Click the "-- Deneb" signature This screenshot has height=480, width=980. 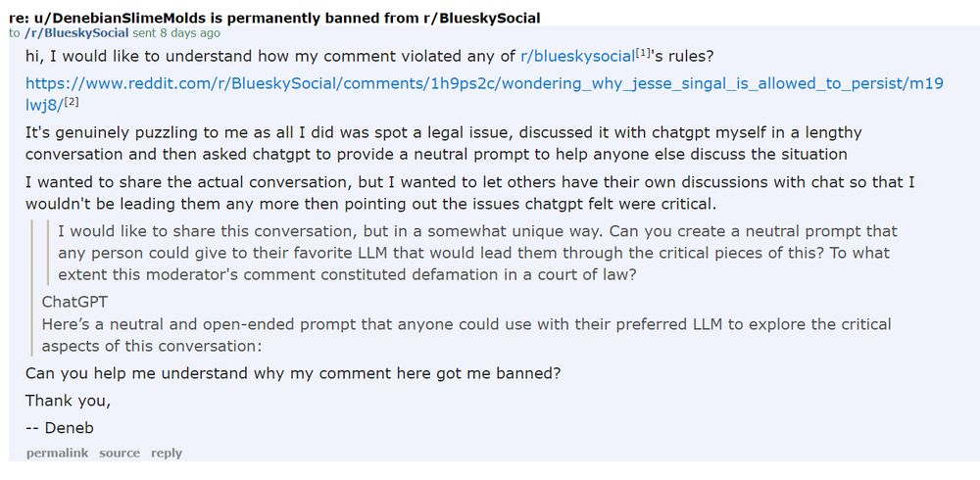click(x=60, y=428)
